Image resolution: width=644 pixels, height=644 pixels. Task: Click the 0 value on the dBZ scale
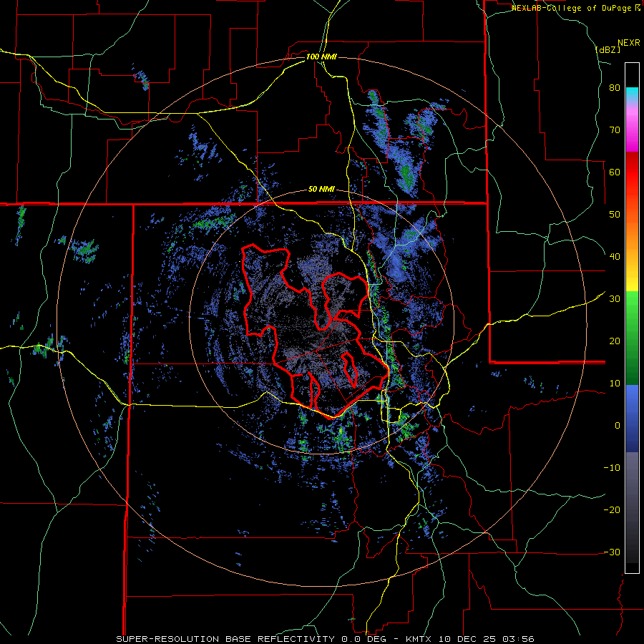[618, 426]
